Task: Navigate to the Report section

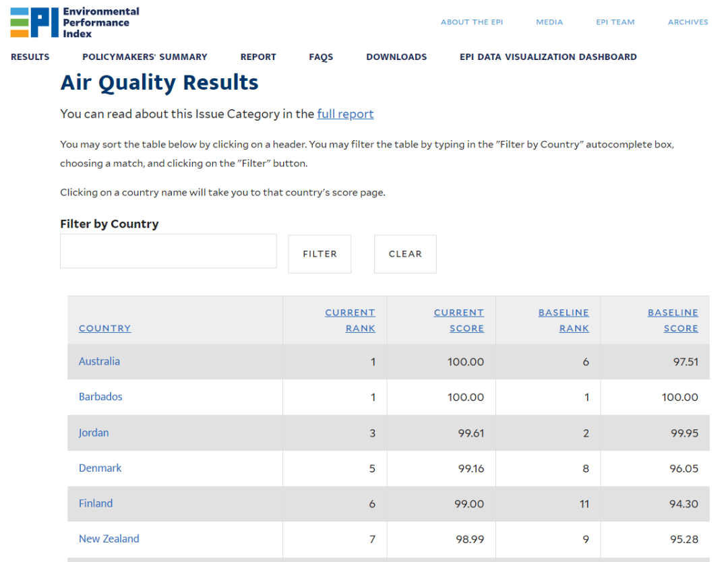Action: click(x=258, y=57)
